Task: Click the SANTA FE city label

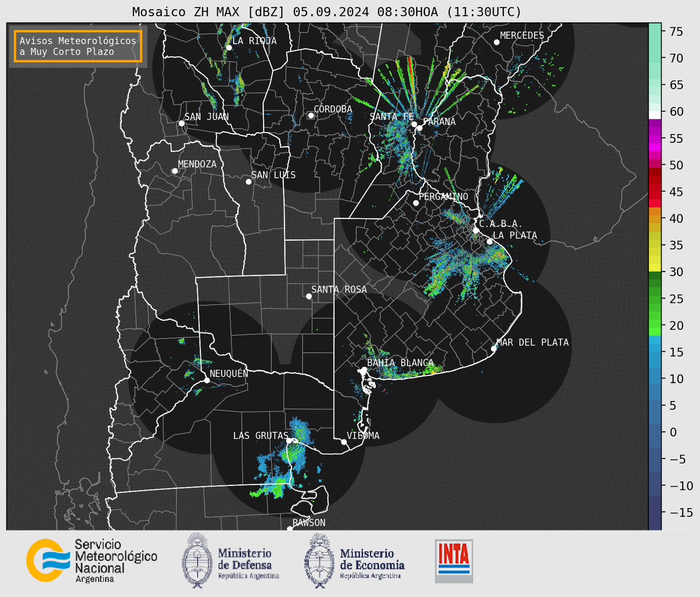Action: 392,117
